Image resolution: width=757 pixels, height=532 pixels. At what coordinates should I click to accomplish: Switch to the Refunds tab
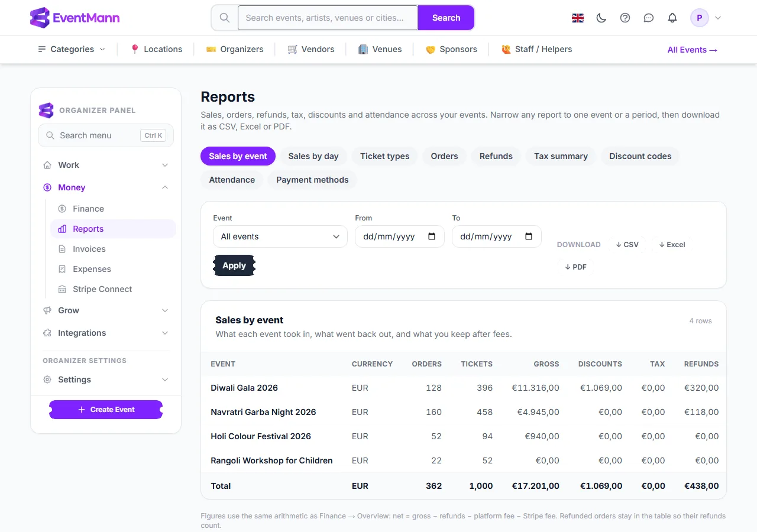click(x=496, y=156)
